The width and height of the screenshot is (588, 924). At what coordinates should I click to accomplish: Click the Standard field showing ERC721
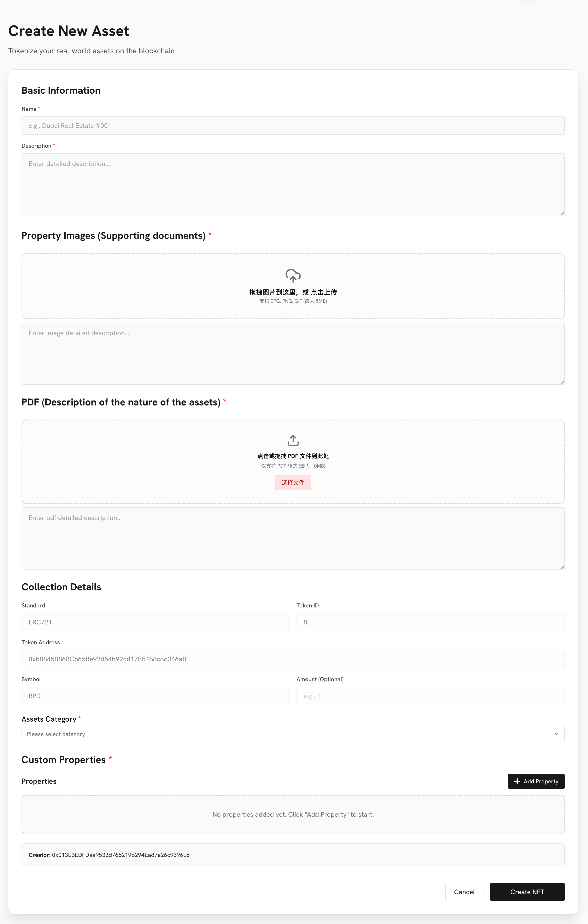coord(155,622)
